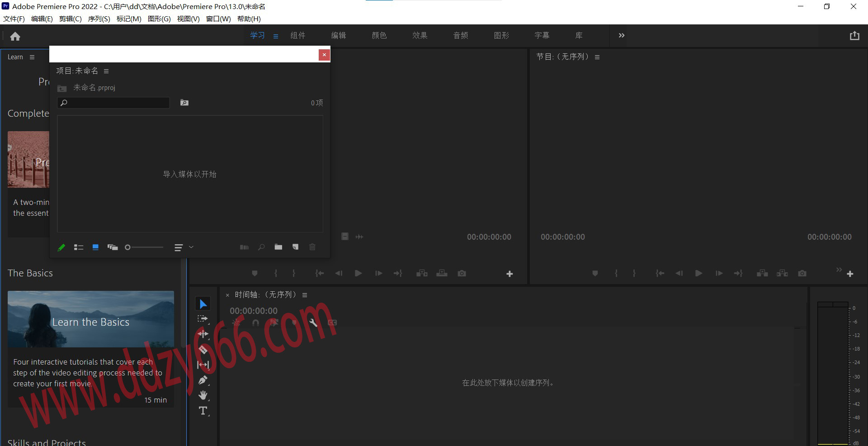
Task: Open the Learning workspace menu icon
Action: click(276, 36)
